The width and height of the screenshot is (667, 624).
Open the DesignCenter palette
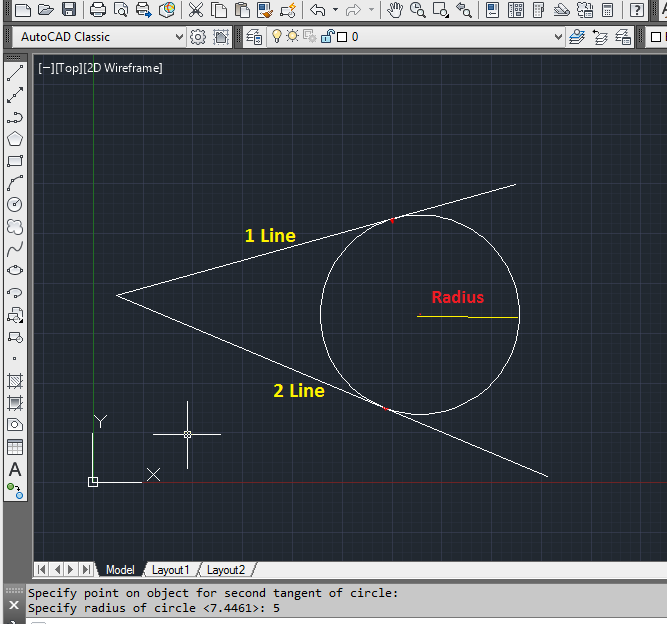(x=516, y=9)
